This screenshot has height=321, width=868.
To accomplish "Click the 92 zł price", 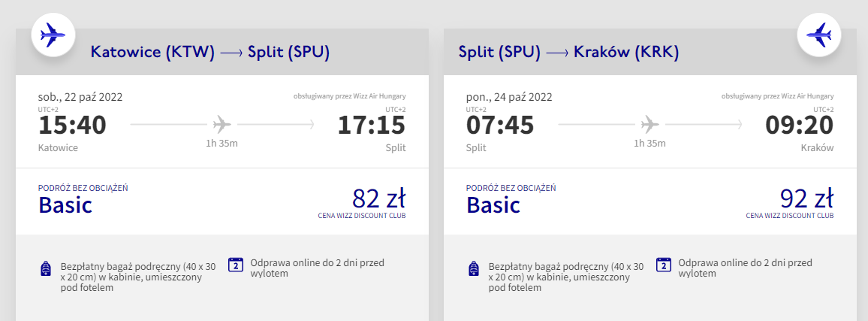I will coord(806,198).
